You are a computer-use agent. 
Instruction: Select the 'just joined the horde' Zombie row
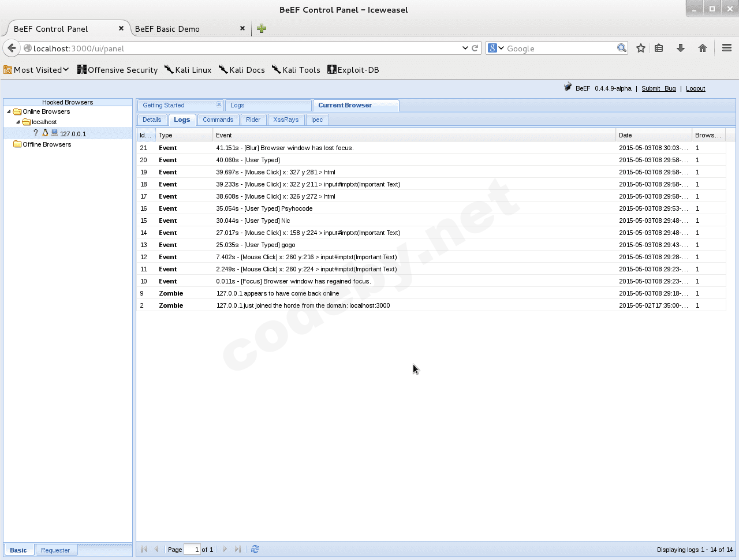coord(431,305)
